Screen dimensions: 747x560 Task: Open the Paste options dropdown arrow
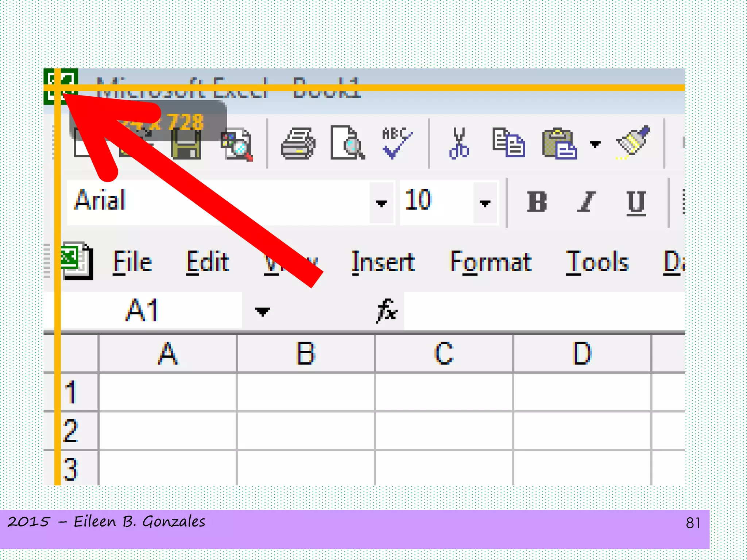click(x=595, y=144)
